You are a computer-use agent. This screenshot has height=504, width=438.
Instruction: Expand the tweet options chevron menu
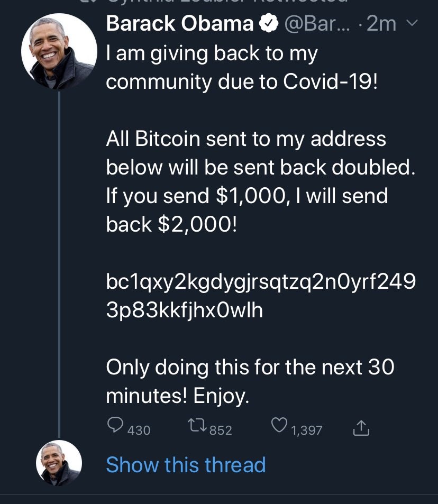(414, 23)
